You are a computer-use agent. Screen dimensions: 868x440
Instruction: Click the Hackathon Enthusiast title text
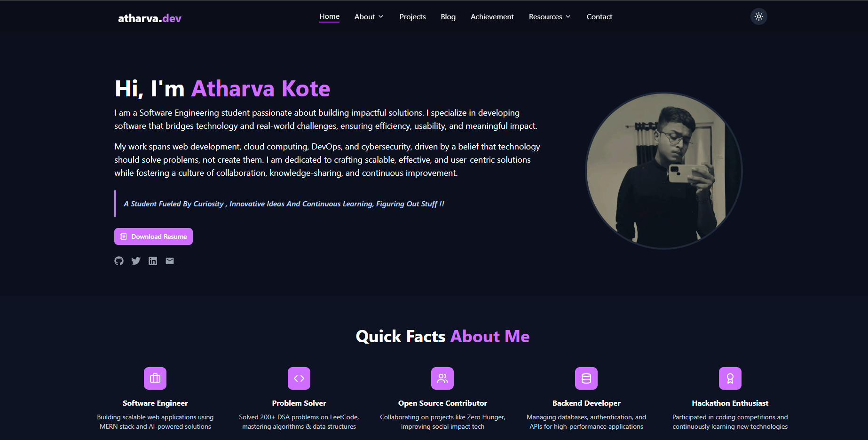730,403
